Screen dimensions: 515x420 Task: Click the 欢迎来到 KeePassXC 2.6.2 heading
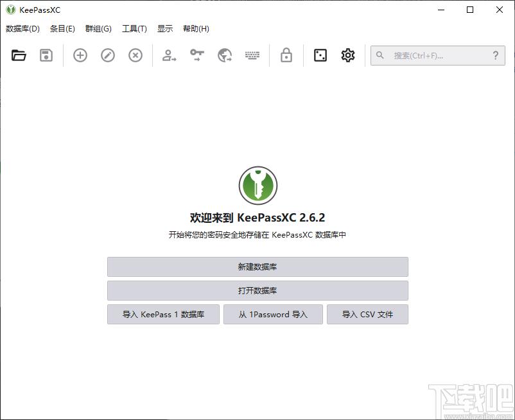coord(257,218)
